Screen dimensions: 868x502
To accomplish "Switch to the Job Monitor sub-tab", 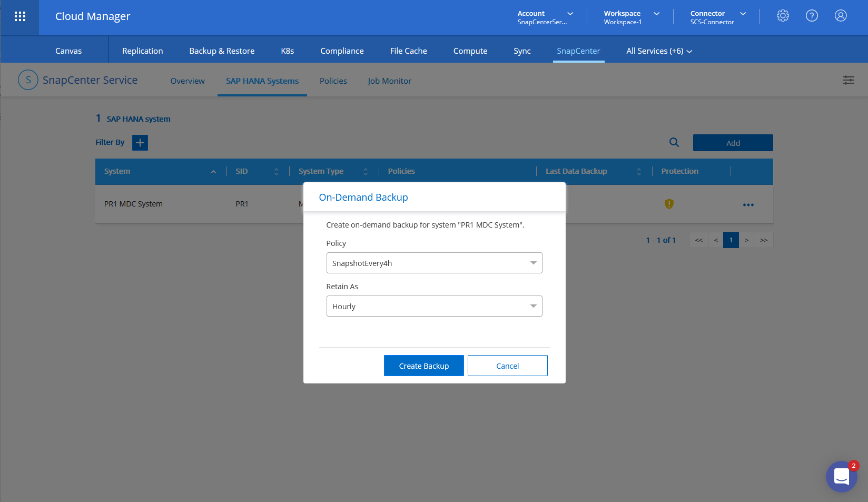I will (389, 81).
